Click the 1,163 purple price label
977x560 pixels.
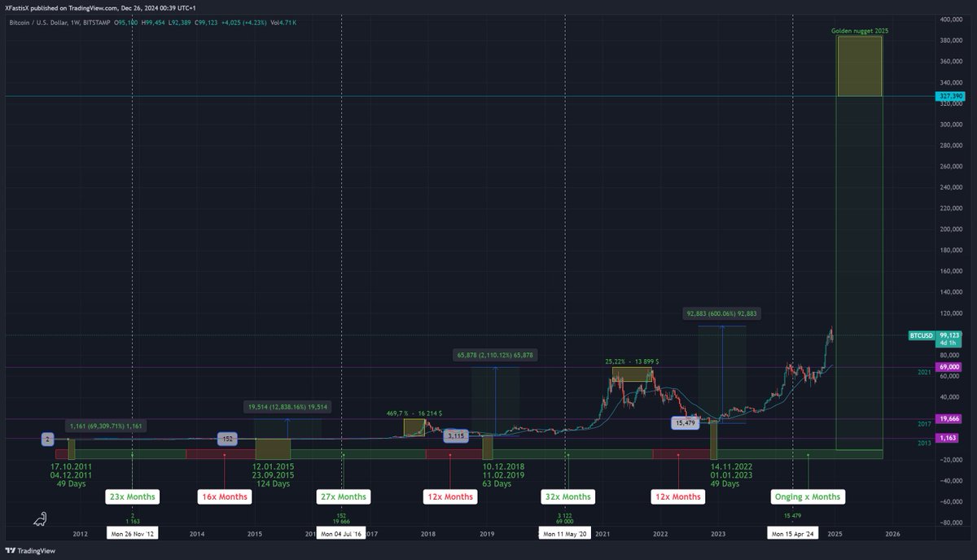949,439
